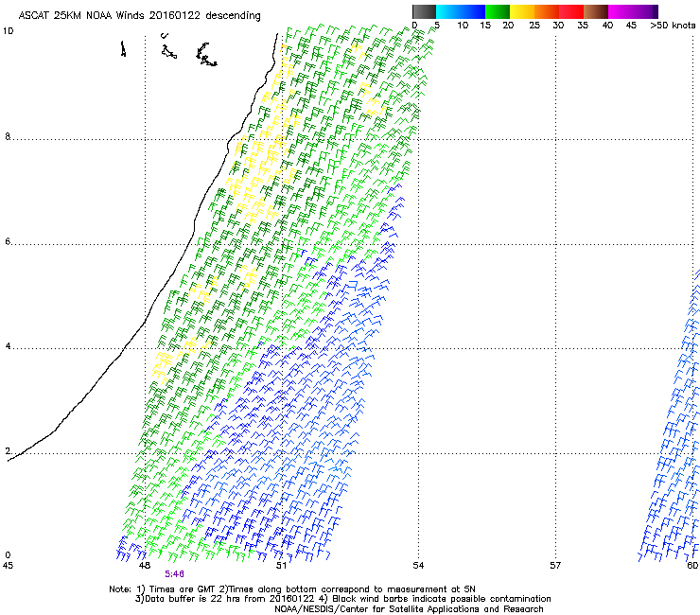
Task: Click longitude axis label 54
Action: [x=418, y=566]
